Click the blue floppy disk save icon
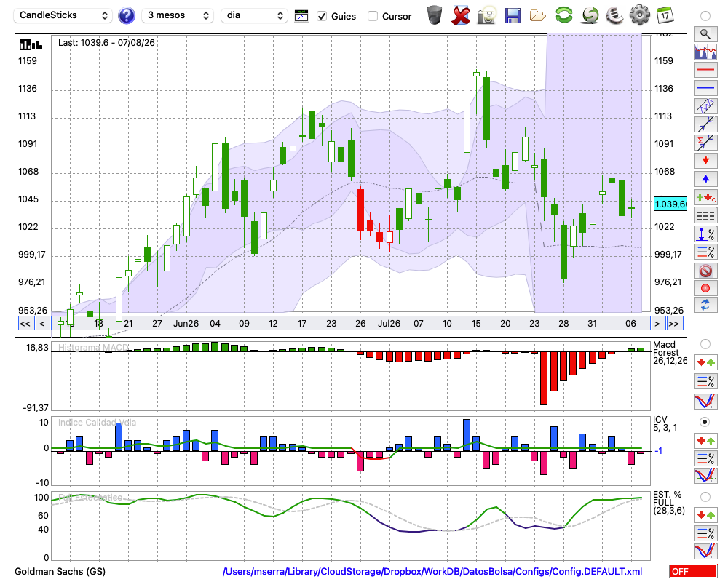 coord(513,15)
